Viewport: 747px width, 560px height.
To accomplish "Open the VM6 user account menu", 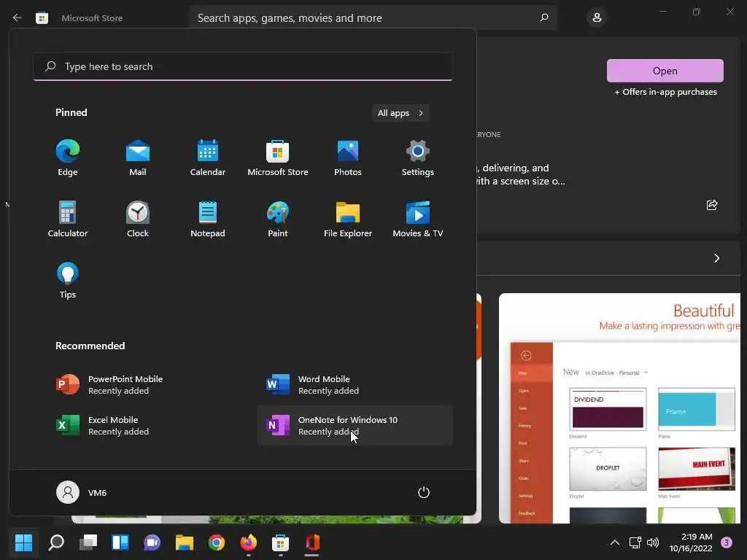I will click(x=82, y=492).
